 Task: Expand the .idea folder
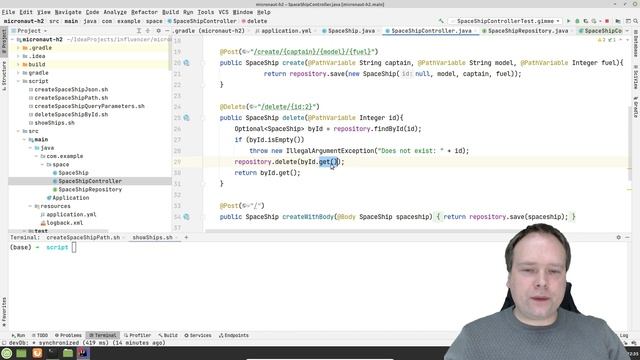(18, 56)
